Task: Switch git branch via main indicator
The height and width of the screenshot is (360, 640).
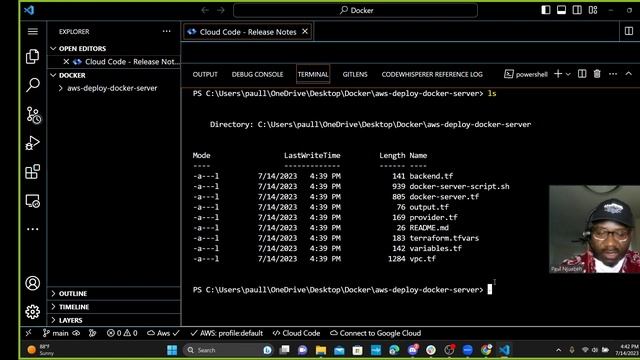Action: [x=56, y=333]
